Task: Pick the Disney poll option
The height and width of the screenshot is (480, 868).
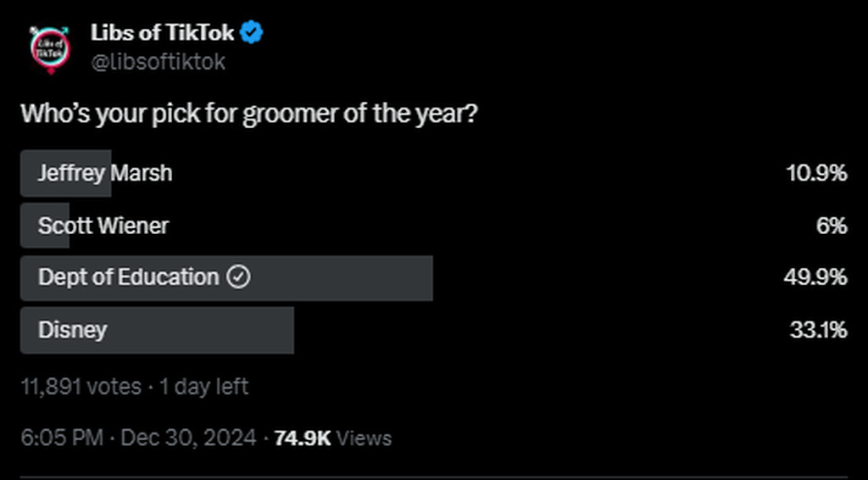Action: (73, 330)
